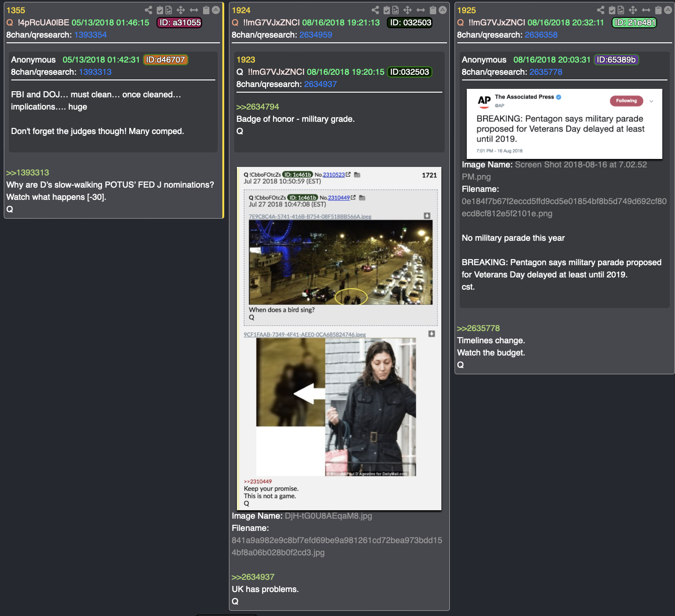
Task: Click text 'Watch the budget.'
Action: [x=491, y=353]
